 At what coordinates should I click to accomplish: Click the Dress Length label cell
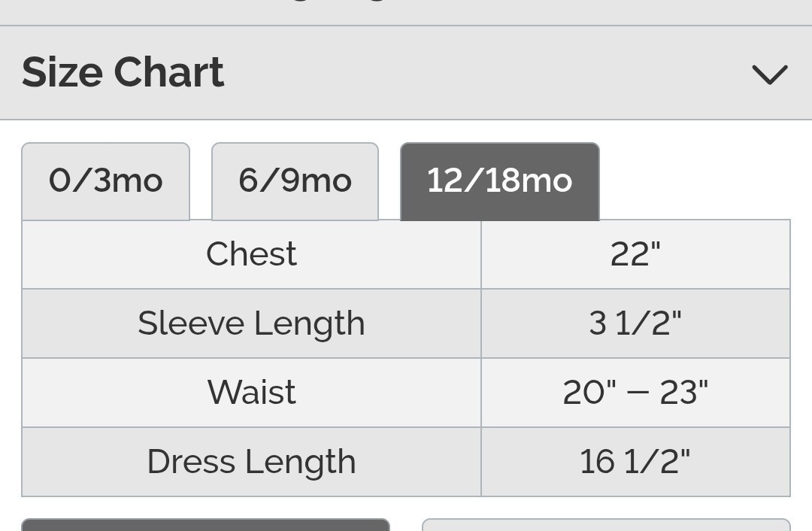pos(251,462)
